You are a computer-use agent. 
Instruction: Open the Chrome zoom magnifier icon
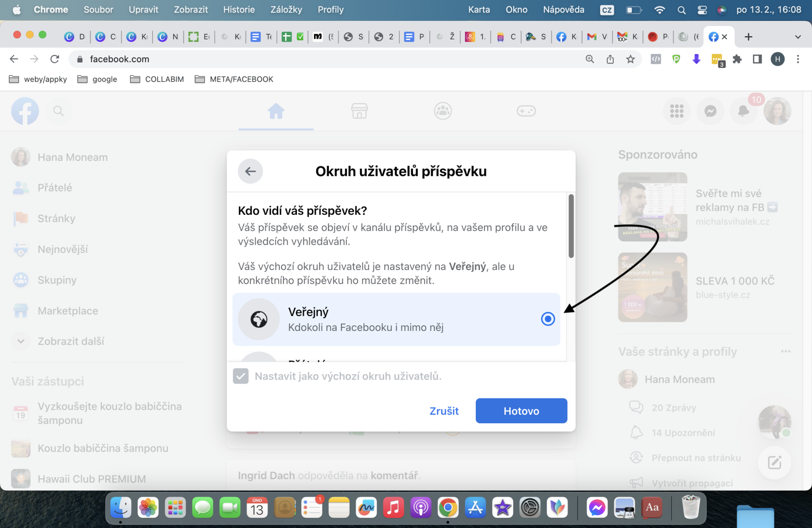click(590, 59)
